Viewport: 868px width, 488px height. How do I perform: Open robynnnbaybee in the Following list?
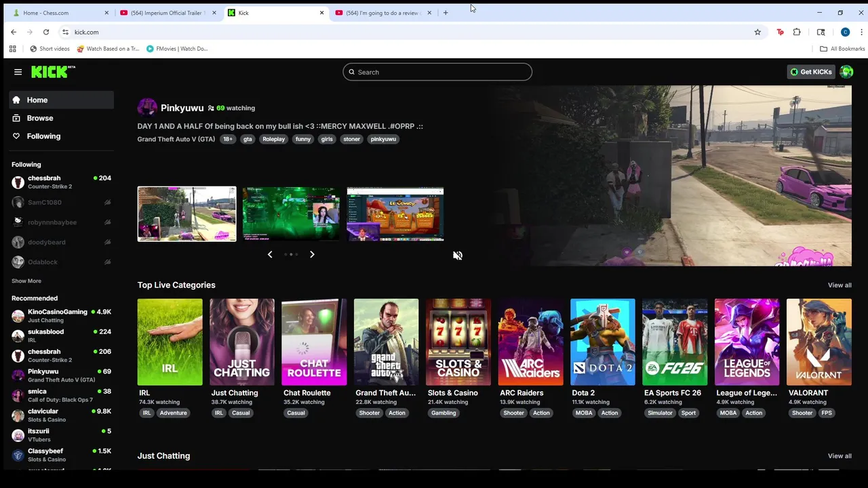(62, 222)
